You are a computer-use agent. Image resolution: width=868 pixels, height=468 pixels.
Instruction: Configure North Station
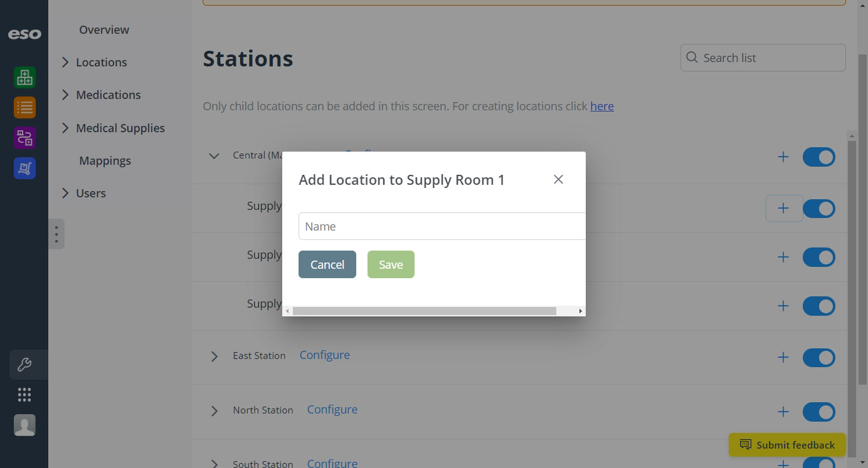(332, 409)
